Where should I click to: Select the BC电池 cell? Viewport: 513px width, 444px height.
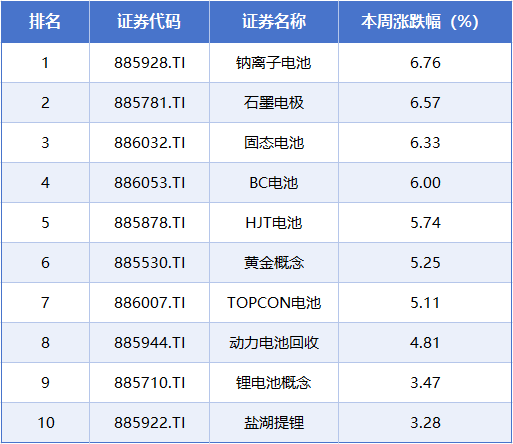[274, 183]
